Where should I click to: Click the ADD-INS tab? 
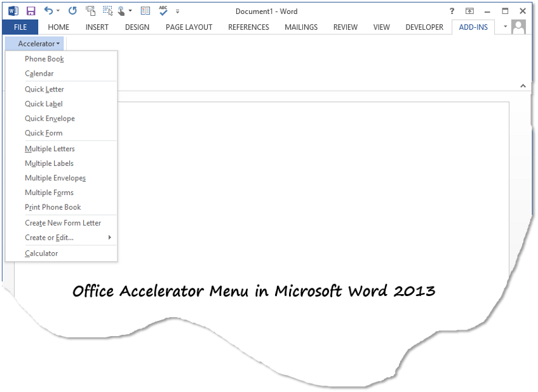tap(473, 27)
